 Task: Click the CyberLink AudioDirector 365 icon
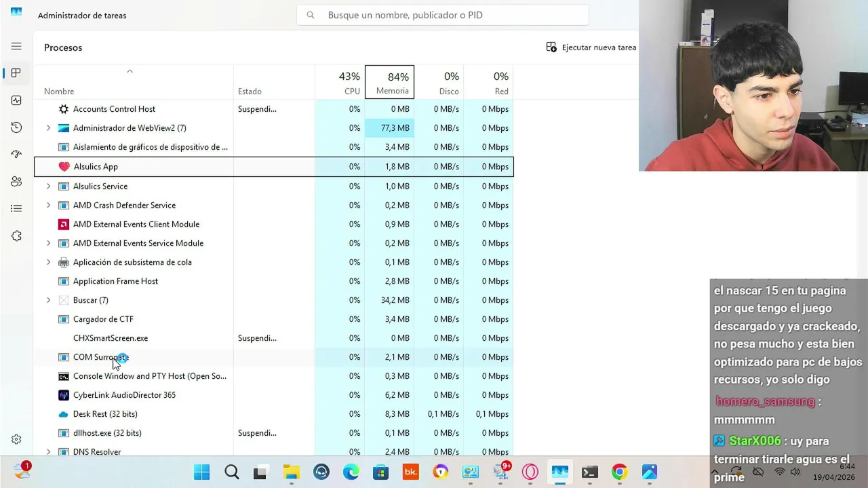click(x=64, y=395)
